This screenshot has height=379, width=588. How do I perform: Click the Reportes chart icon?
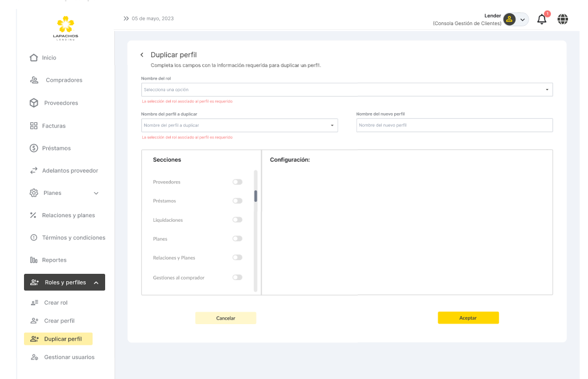[x=34, y=260]
